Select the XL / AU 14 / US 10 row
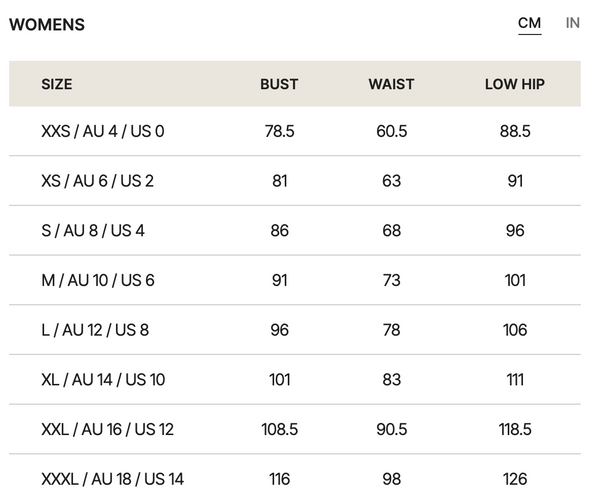Image resolution: width=600 pixels, height=502 pixels. click(x=295, y=380)
